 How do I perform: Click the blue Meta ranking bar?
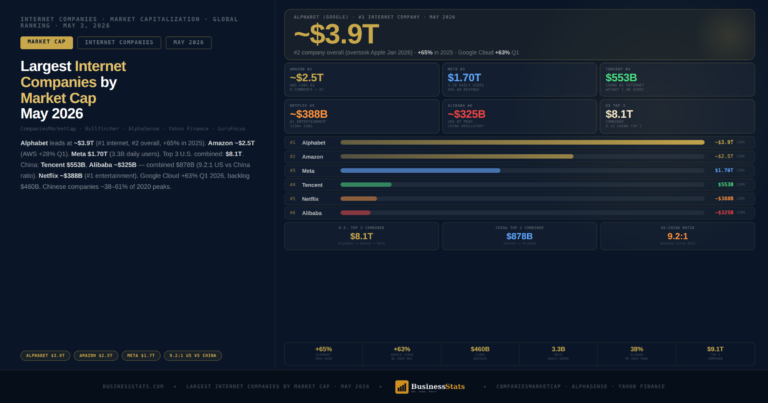pos(420,170)
